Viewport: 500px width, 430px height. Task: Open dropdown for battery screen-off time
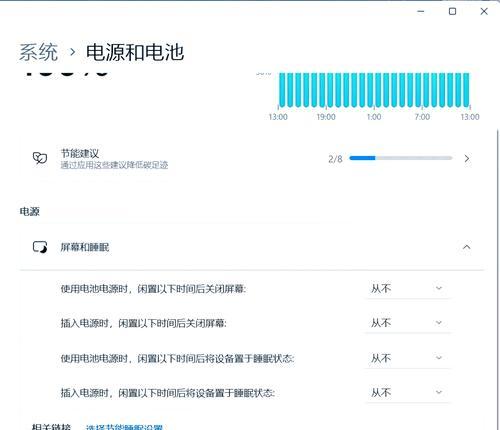click(x=408, y=288)
